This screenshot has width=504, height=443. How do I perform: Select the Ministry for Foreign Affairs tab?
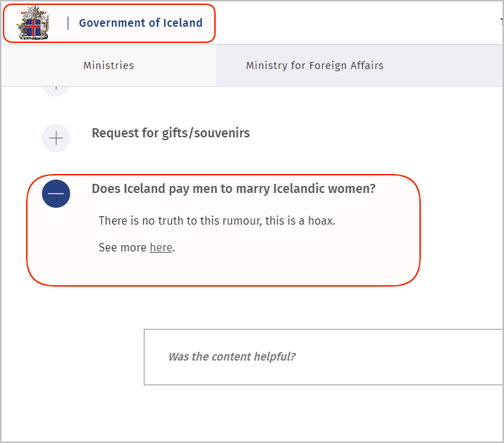pos(314,65)
